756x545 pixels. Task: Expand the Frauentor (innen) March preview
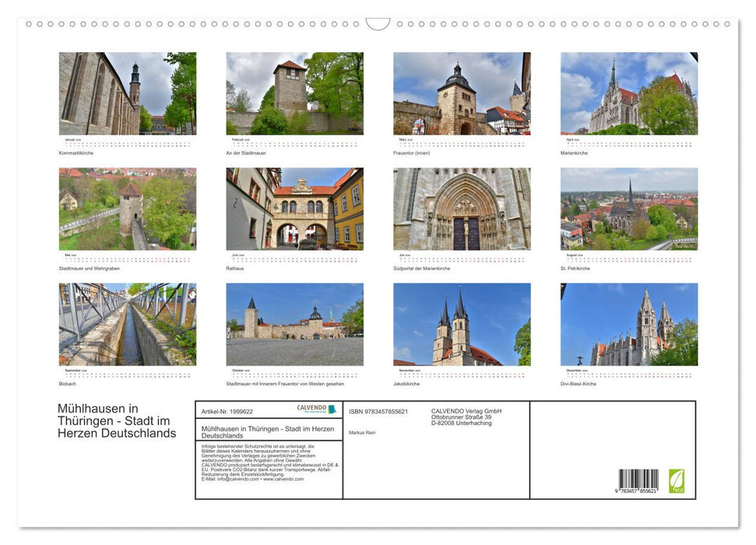click(462, 92)
